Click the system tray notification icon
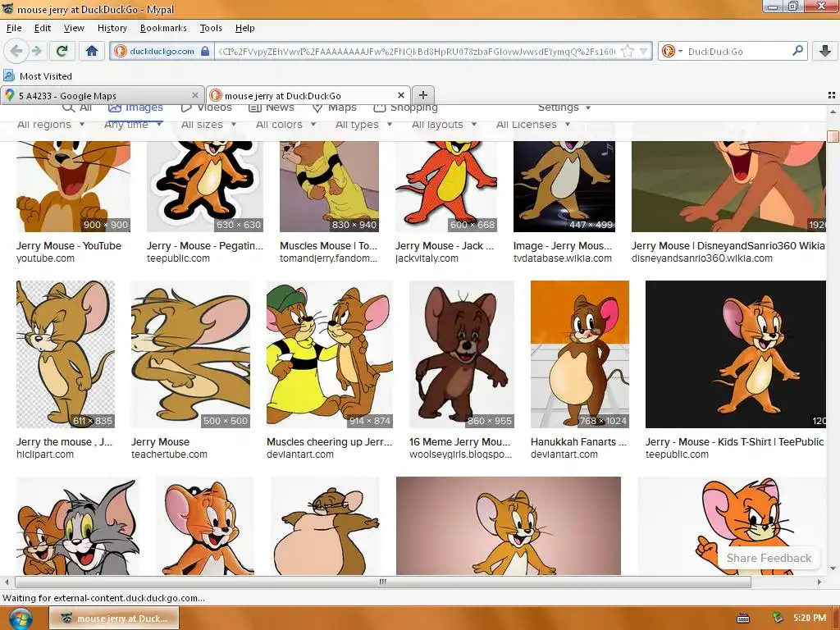This screenshot has width=840, height=630. [x=778, y=619]
